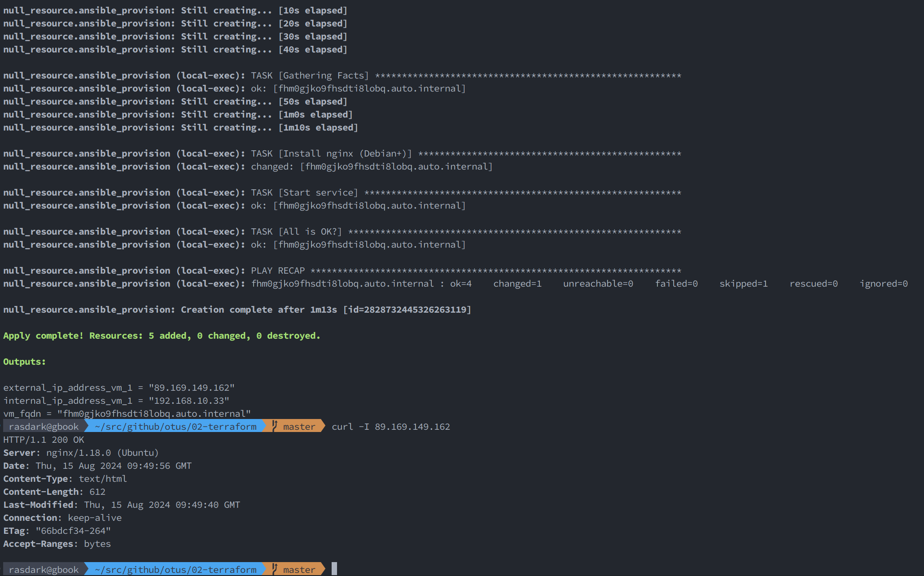Click the '[10s elapsed]' text
924x576 pixels.
click(313, 10)
